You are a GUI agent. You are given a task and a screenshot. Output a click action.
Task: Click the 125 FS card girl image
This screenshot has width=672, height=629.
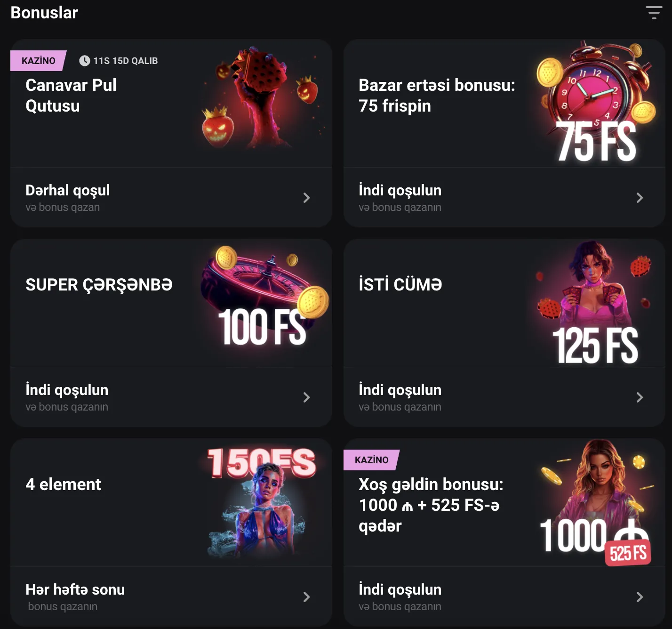pyautogui.click(x=595, y=303)
